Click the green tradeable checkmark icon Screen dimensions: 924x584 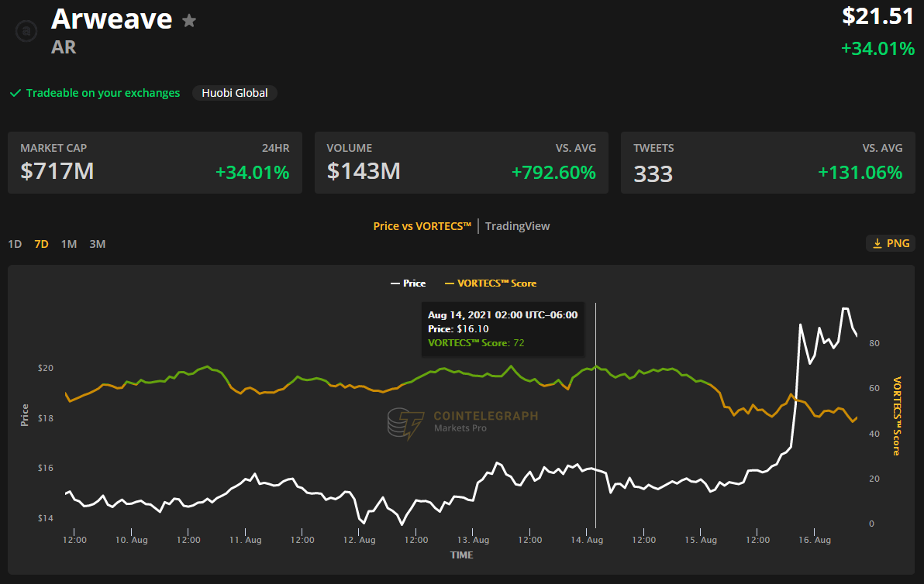pyautogui.click(x=15, y=93)
